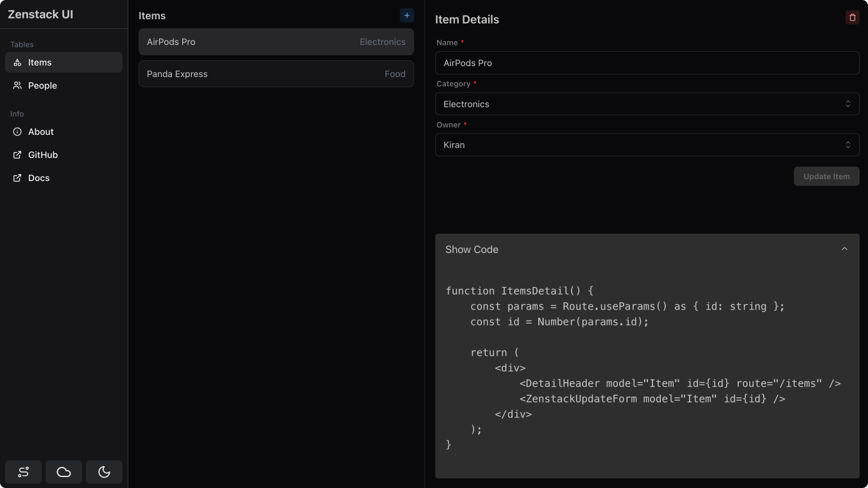This screenshot has width=868, height=488.
Task: Click the About info icon
Action: pyautogui.click(x=17, y=132)
